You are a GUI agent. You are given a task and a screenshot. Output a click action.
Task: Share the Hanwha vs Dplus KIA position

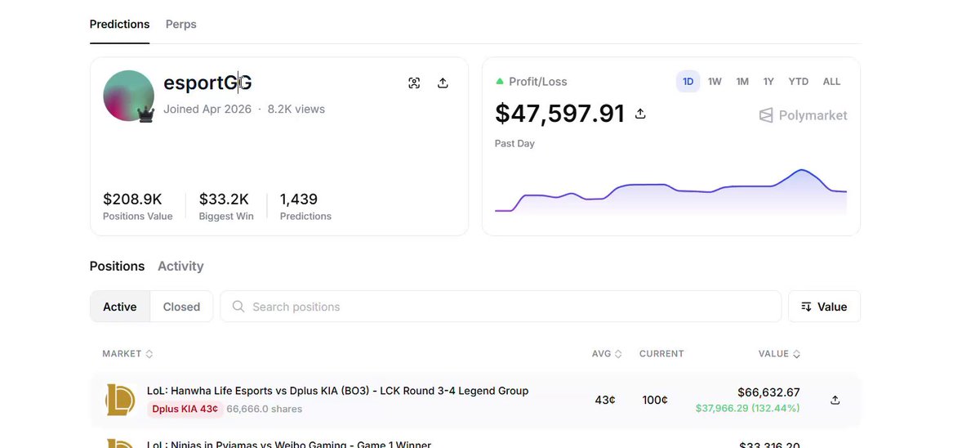tap(835, 400)
